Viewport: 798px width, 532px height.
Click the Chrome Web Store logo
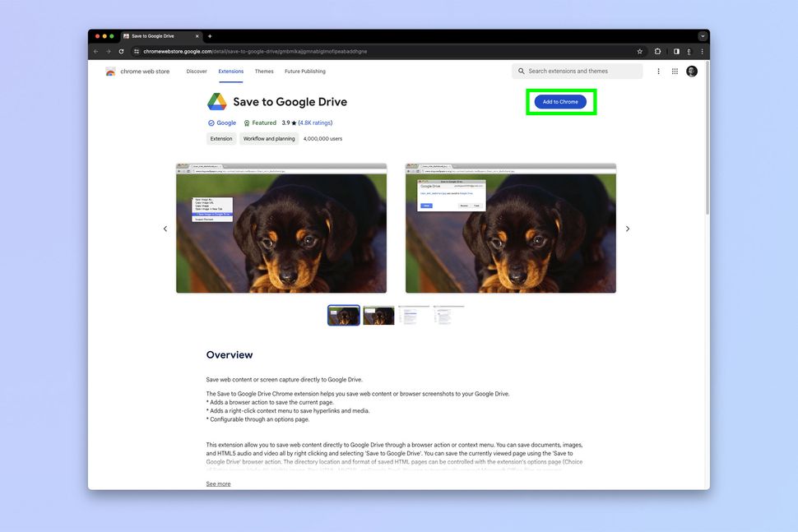tap(111, 71)
